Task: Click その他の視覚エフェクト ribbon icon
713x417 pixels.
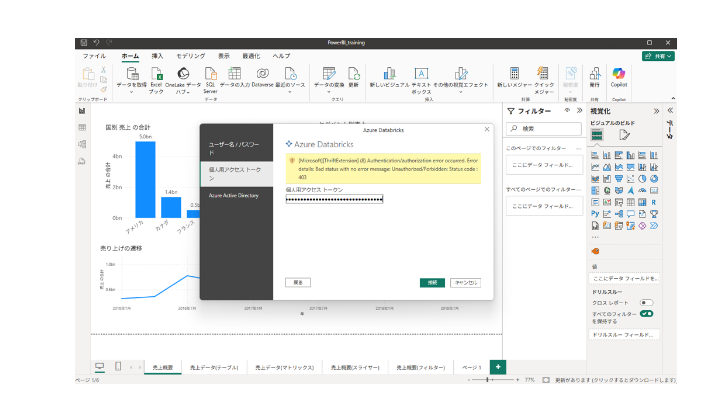Action: tap(461, 74)
